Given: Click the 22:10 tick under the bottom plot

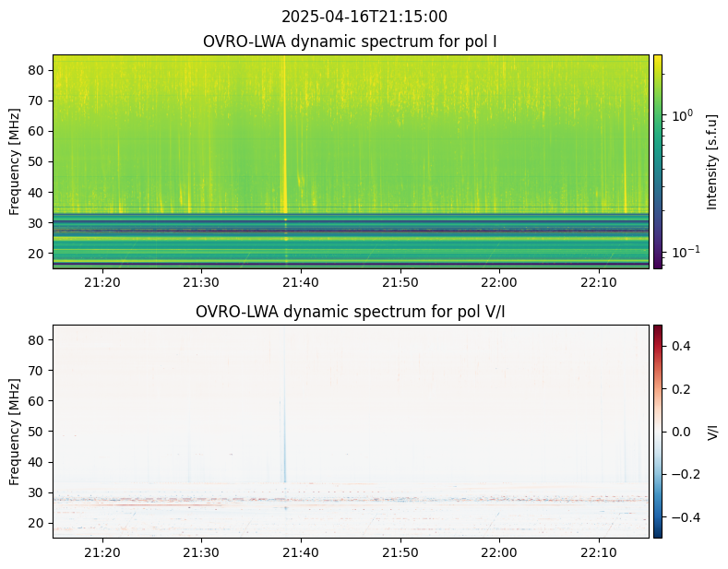Looking at the screenshot, I should coord(599,551).
